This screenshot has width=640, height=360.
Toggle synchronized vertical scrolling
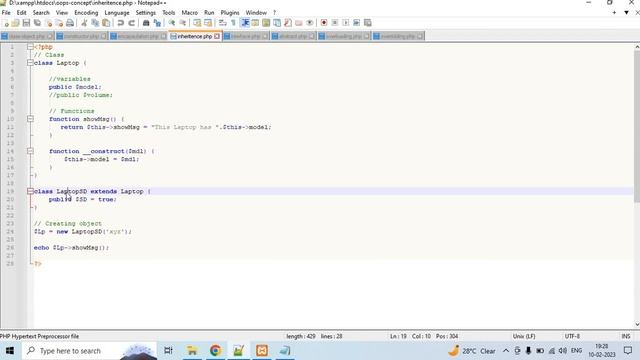tap(197, 23)
